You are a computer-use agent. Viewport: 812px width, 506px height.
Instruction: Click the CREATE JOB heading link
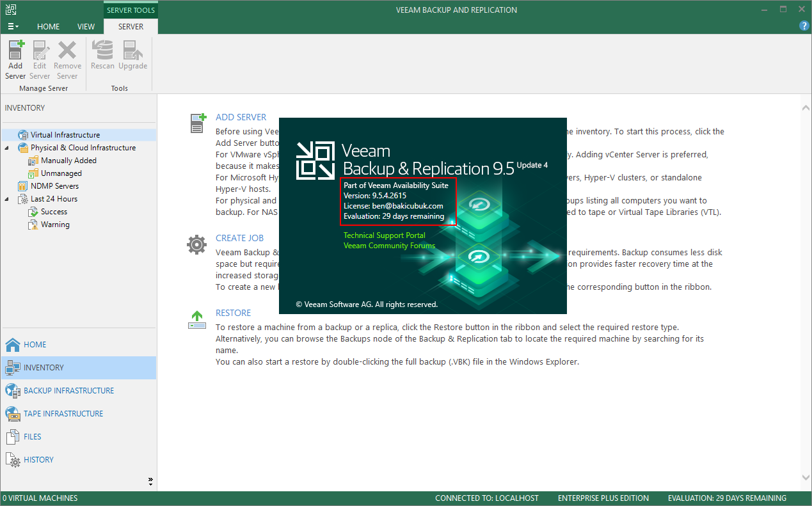pyautogui.click(x=239, y=238)
